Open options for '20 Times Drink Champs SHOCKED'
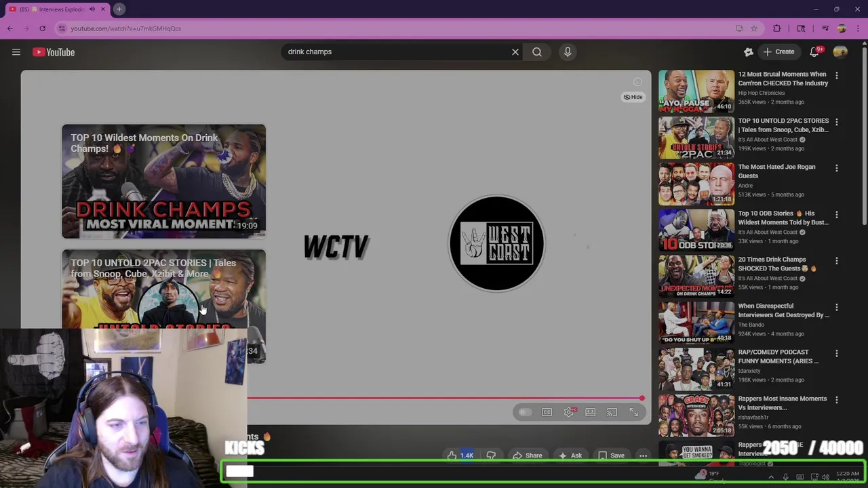This screenshot has width=868, height=488. (x=836, y=261)
